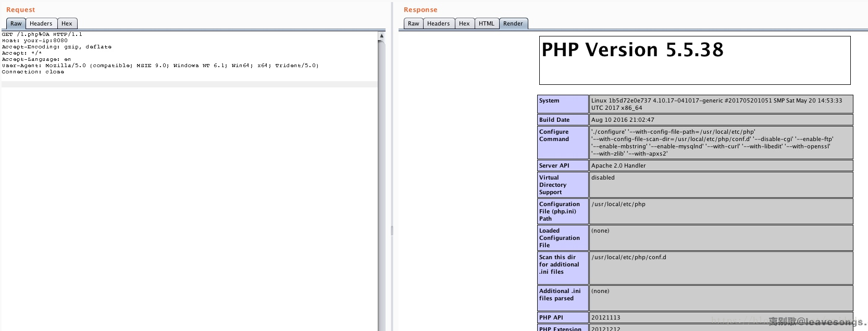Click the Linux kernel system value cell
This screenshot has width=868, height=331.
coord(721,104)
